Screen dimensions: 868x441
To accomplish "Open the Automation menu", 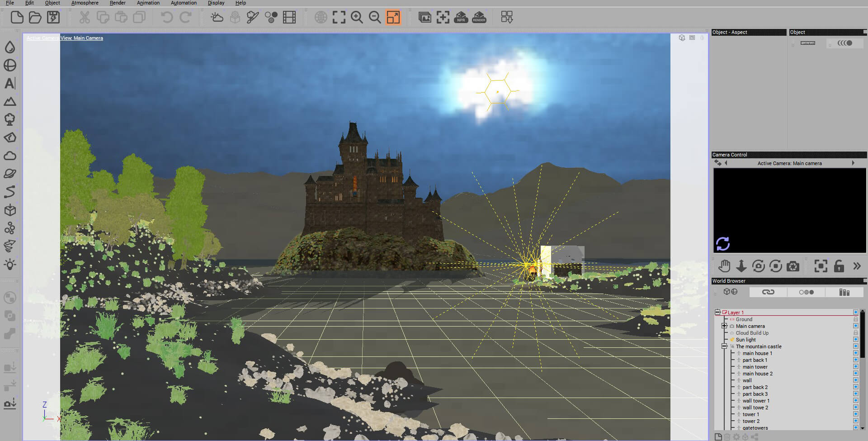I will pyautogui.click(x=184, y=3).
